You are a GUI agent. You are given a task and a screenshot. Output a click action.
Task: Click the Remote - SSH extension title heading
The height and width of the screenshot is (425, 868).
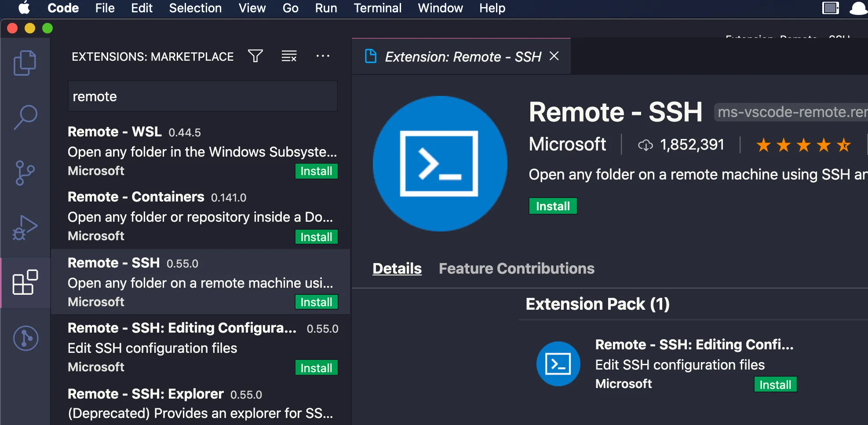[616, 112]
